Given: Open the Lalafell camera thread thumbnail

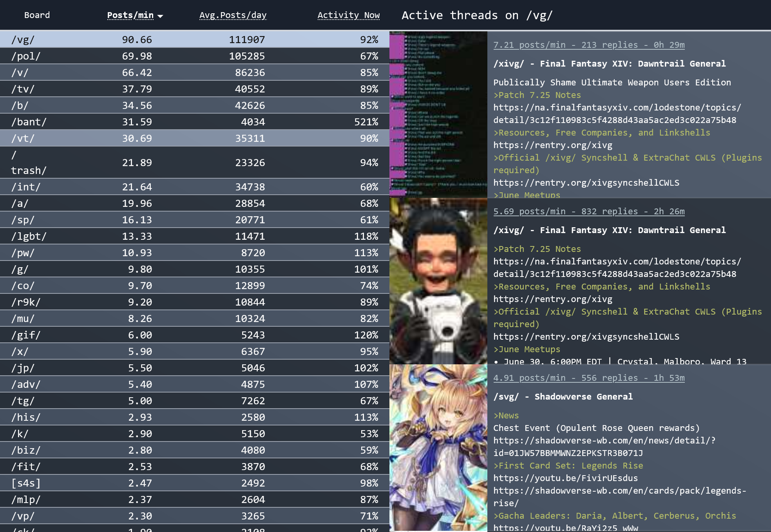Looking at the screenshot, I should click(438, 281).
